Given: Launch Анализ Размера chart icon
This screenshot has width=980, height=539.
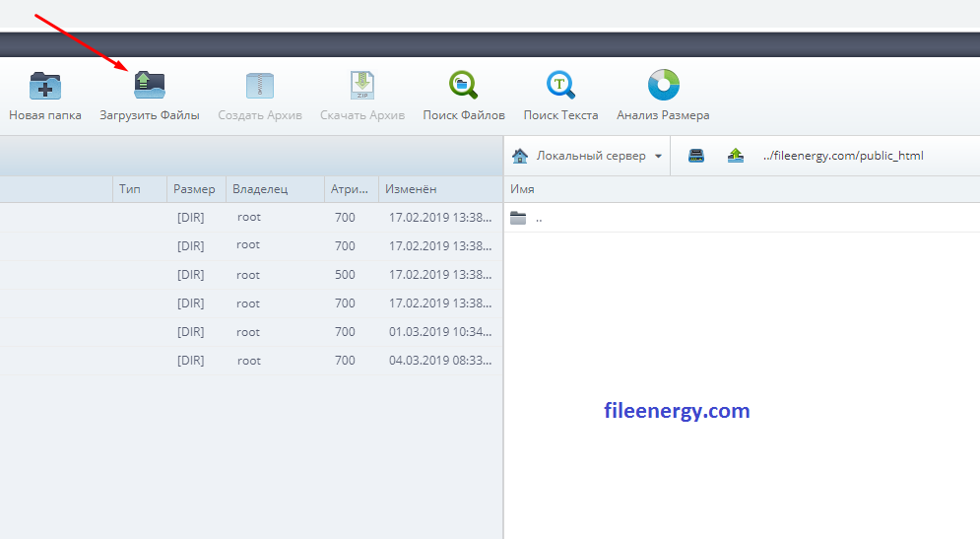Looking at the screenshot, I should click(x=663, y=85).
